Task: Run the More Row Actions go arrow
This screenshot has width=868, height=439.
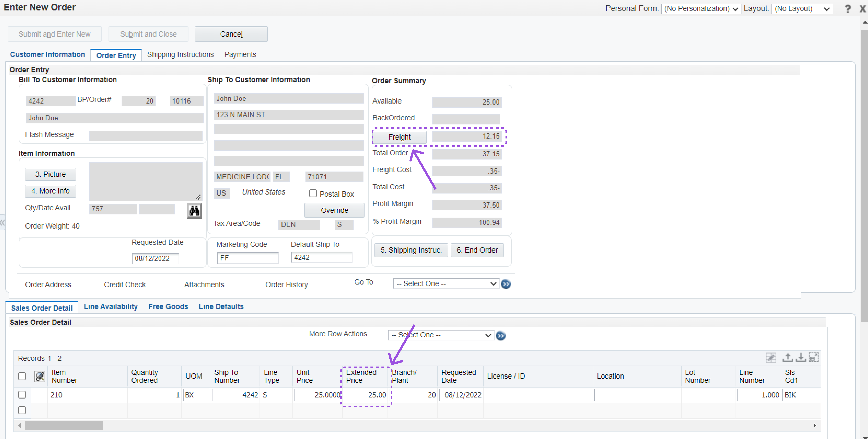Action: click(x=501, y=336)
